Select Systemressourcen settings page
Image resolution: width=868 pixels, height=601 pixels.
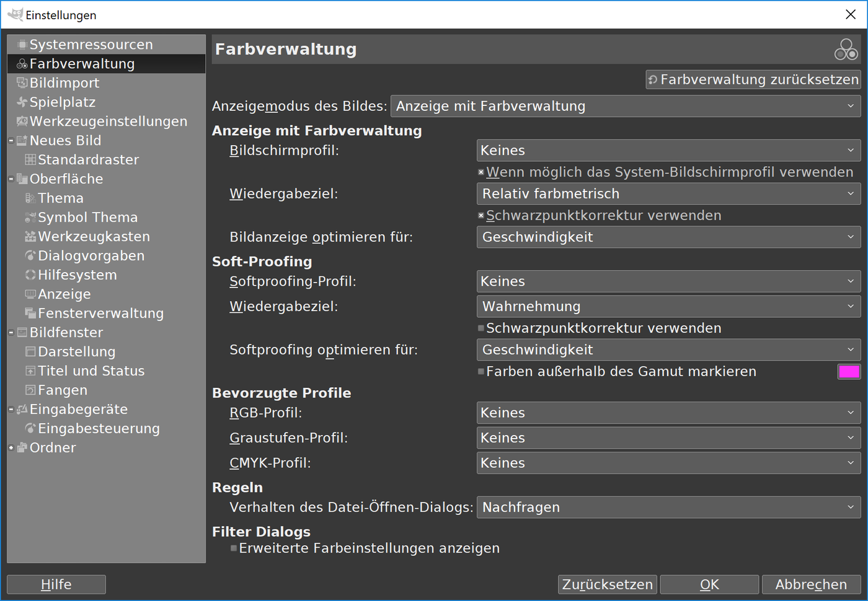(106, 45)
